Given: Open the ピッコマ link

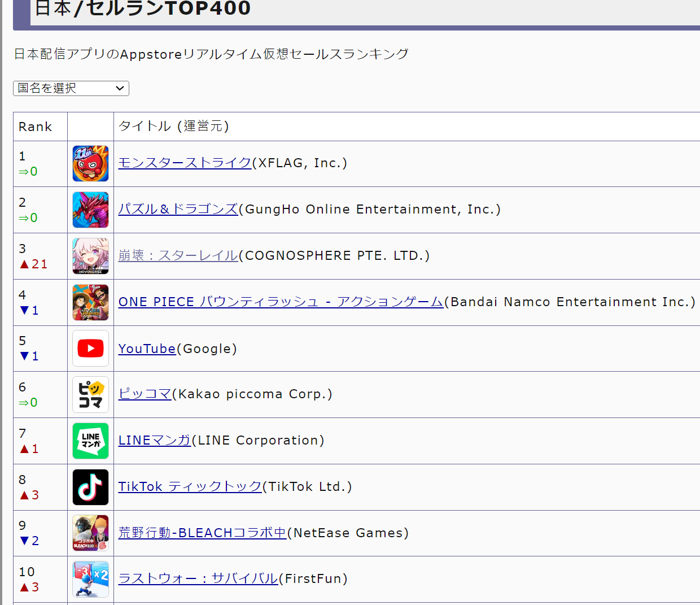Looking at the screenshot, I should point(145,394).
